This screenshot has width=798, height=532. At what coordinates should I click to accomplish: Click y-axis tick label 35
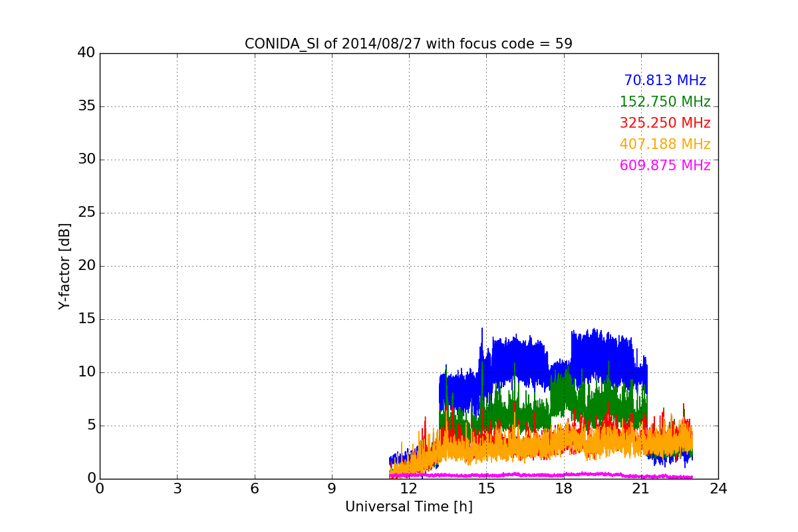click(86, 106)
